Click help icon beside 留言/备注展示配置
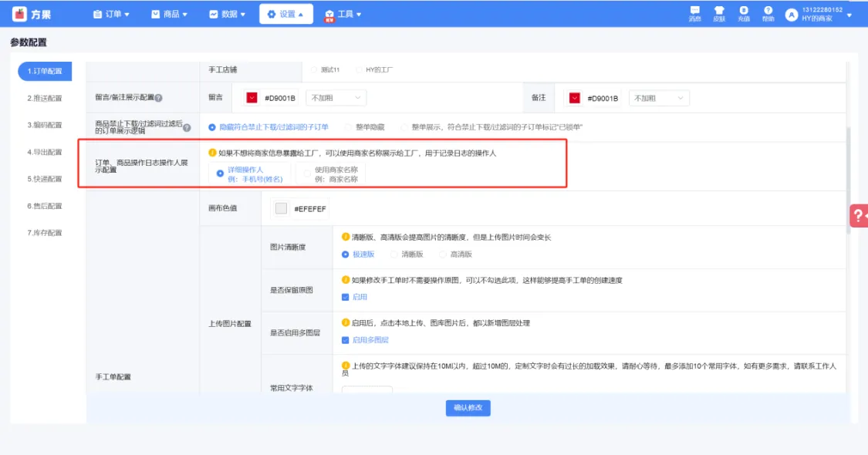Image resolution: width=868 pixels, height=455 pixels. pyautogui.click(x=158, y=99)
